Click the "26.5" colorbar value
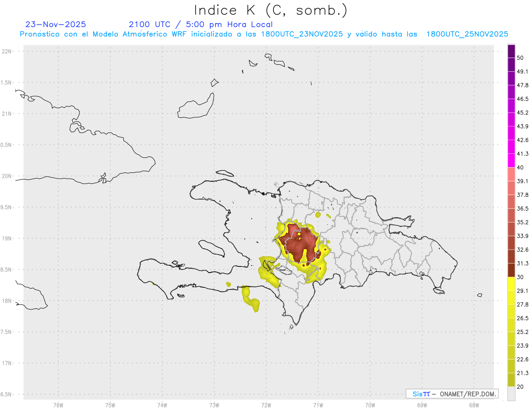Screen dimensions: 532x411 (523, 318)
